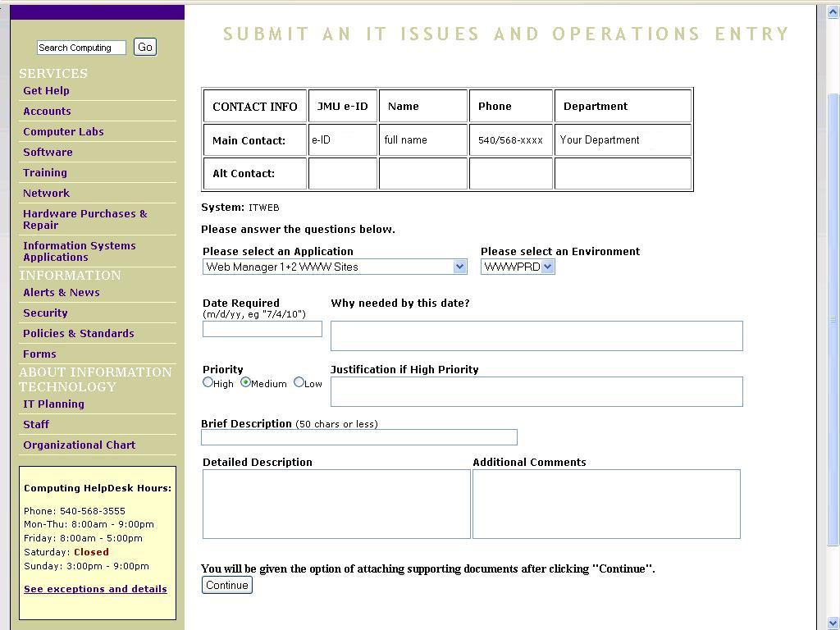Click Phone: 540-568-3555 helpdesk text
Viewport: 840px width, 630px height.
point(75,511)
